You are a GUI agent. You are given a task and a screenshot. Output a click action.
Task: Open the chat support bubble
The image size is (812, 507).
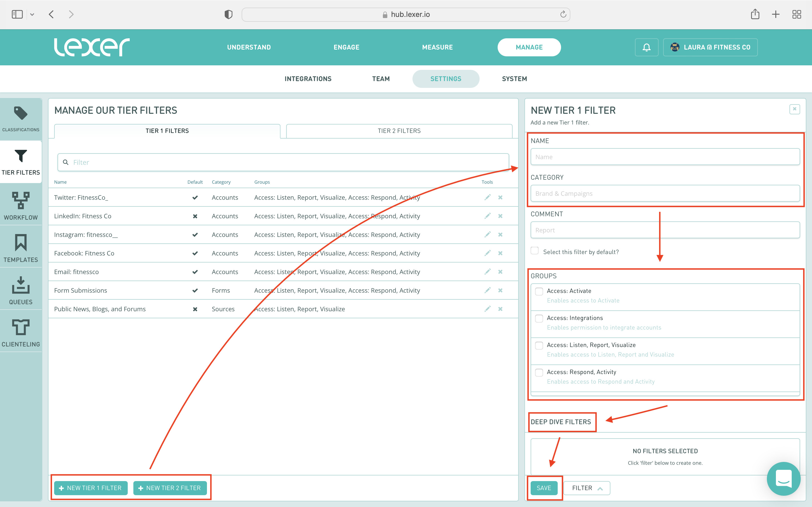(x=784, y=479)
